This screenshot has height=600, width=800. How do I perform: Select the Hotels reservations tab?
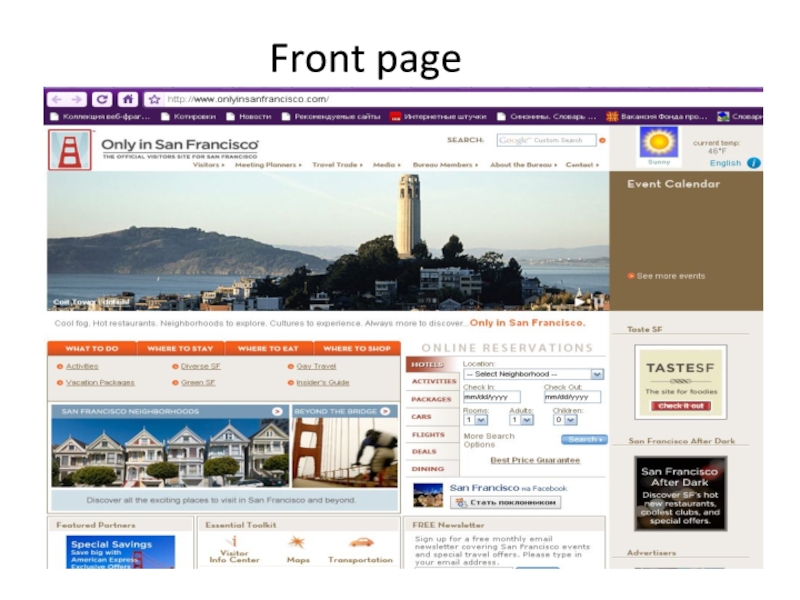[x=432, y=364]
